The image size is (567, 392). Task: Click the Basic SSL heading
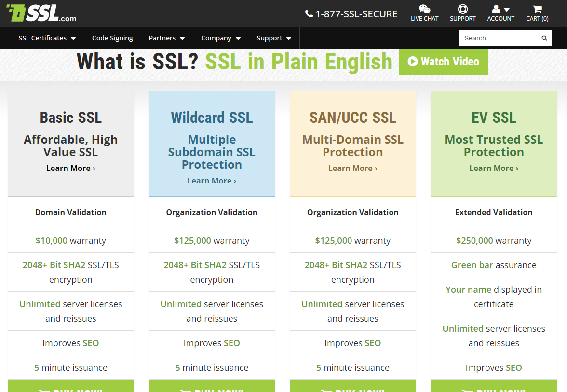[x=71, y=118]
